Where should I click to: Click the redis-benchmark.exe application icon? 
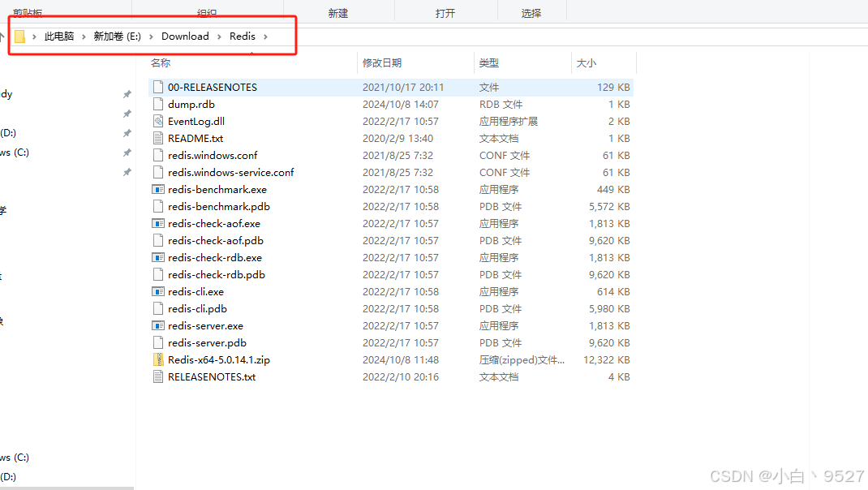[x=158, y=189]
